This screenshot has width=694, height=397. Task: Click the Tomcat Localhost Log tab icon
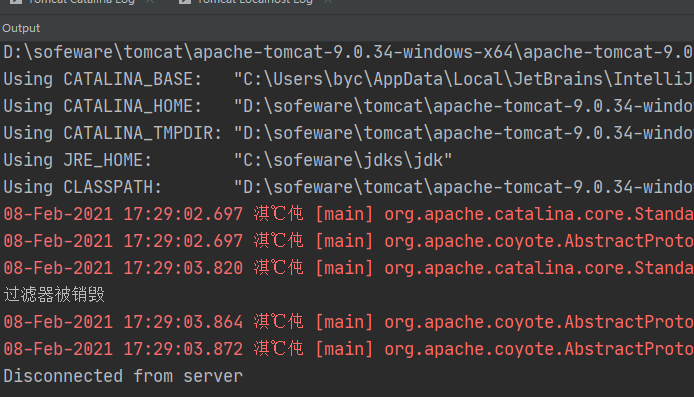coord(185,1)
